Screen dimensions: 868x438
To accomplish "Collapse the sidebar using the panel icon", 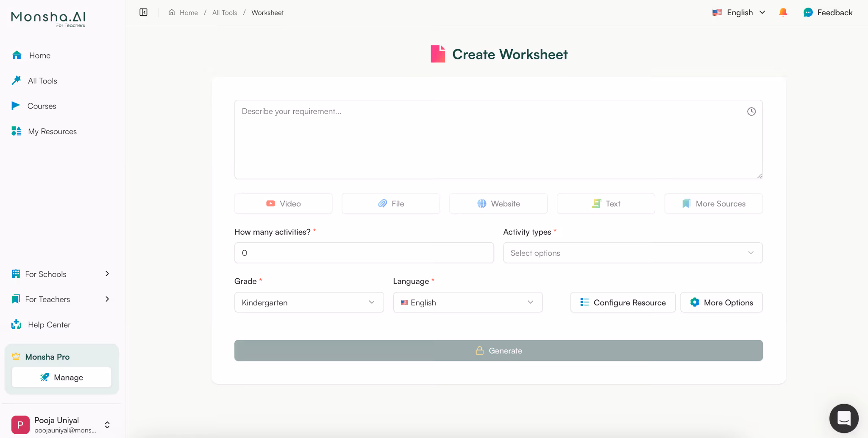I will [143, 12].
